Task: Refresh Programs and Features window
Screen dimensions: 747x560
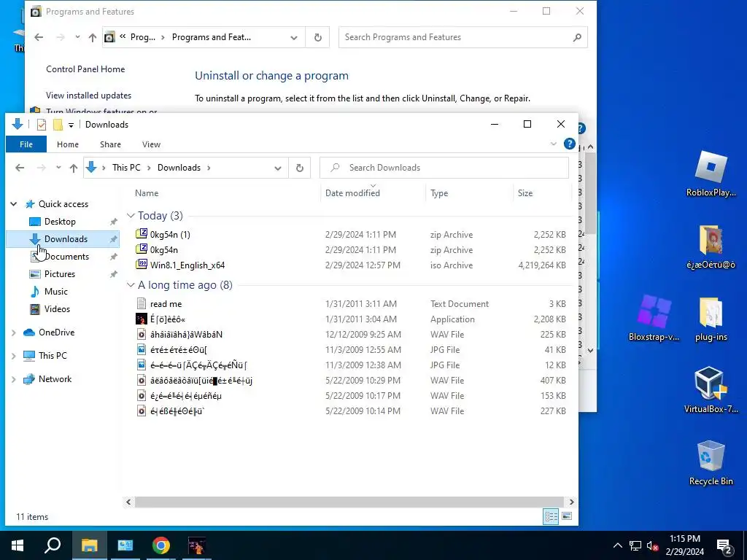Action: [318, 37]
